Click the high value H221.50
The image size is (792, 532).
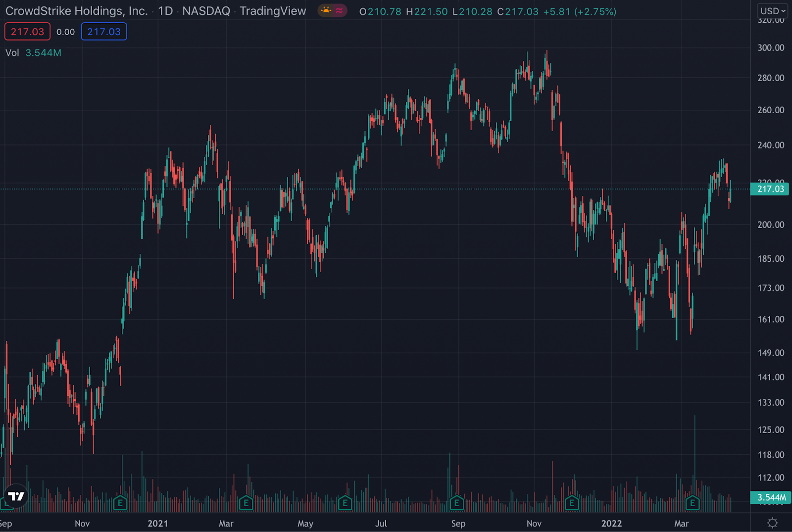pyautogui.click(x=427, y=11)
